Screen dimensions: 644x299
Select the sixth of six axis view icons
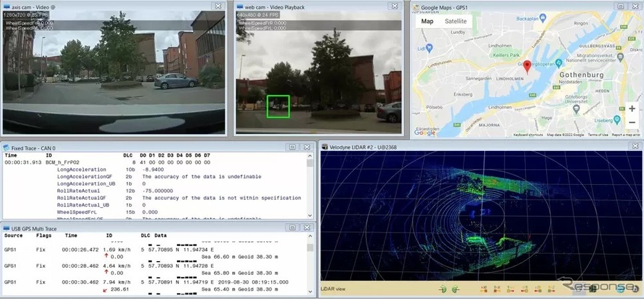551,289
